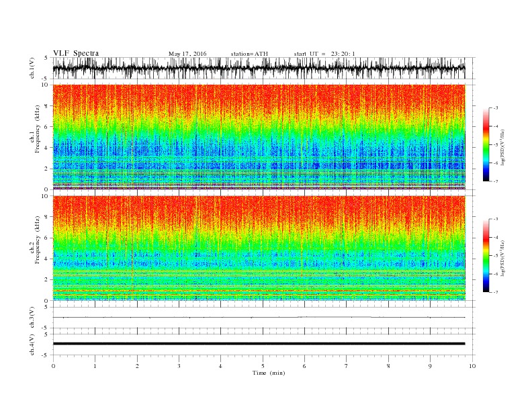Click the time axis tick label 0
Viewport: 532px width, 411px height.
53,366
